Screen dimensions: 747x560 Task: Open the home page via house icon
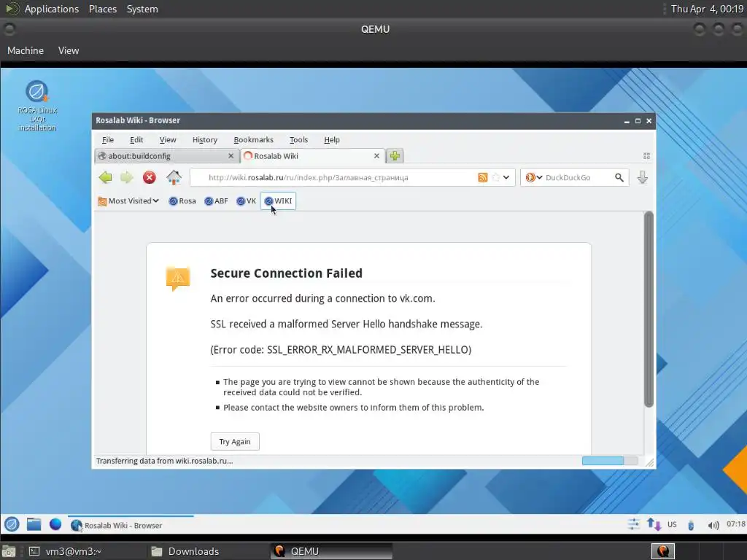pyautogui.click(x=174, y=178)
